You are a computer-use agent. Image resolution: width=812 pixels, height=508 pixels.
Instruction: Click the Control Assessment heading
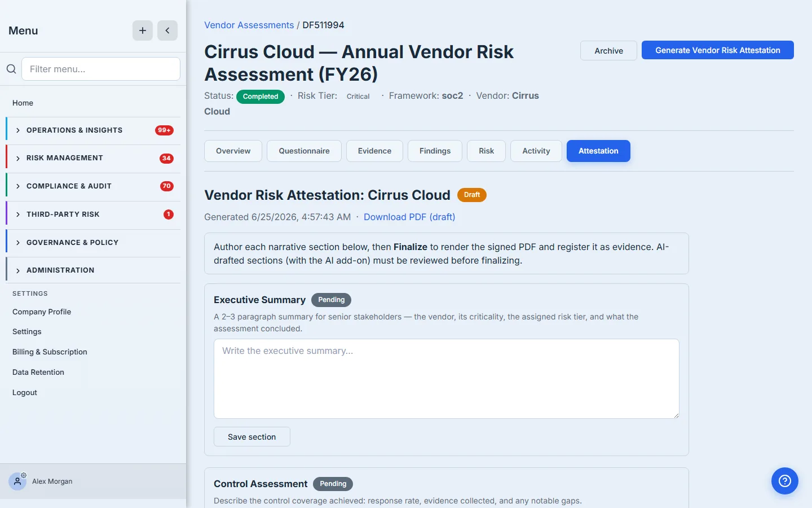coord(261,484)
